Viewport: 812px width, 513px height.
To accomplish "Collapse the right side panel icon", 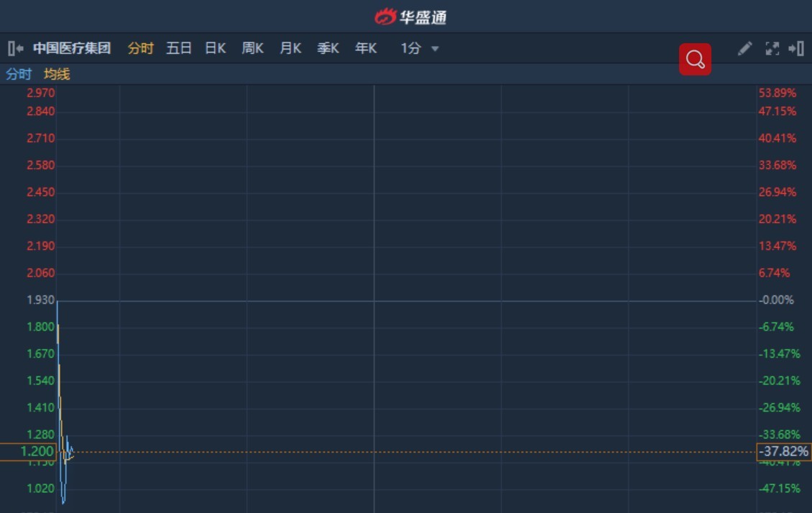I will (x=796, y=49).
